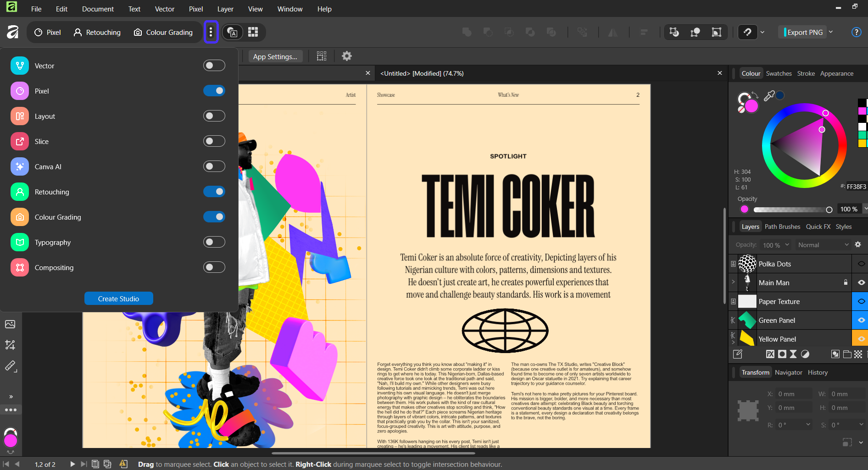Click the Create Studio button
This screenshot has width=868, height=470.
[x=118, y=299]
